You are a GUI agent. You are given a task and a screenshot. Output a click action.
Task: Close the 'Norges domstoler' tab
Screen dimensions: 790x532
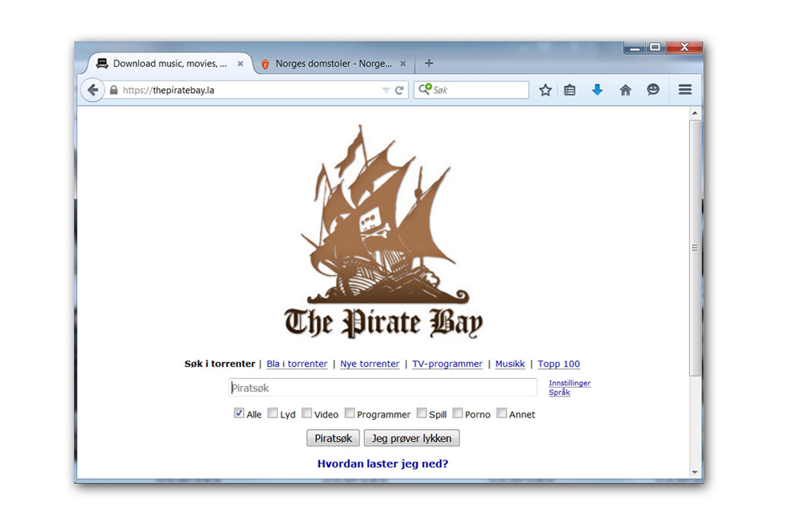tap(403, 63)
